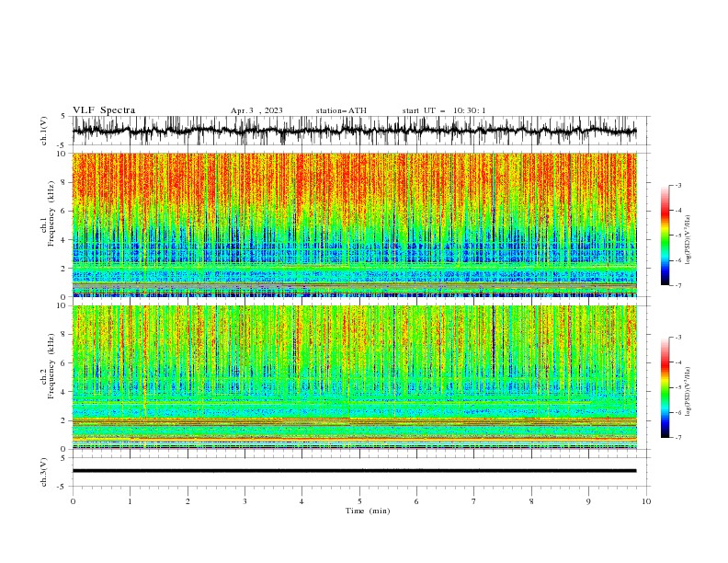
Task: Click the ch.2 color bar log(PSD) label
Action: [688, 392]
